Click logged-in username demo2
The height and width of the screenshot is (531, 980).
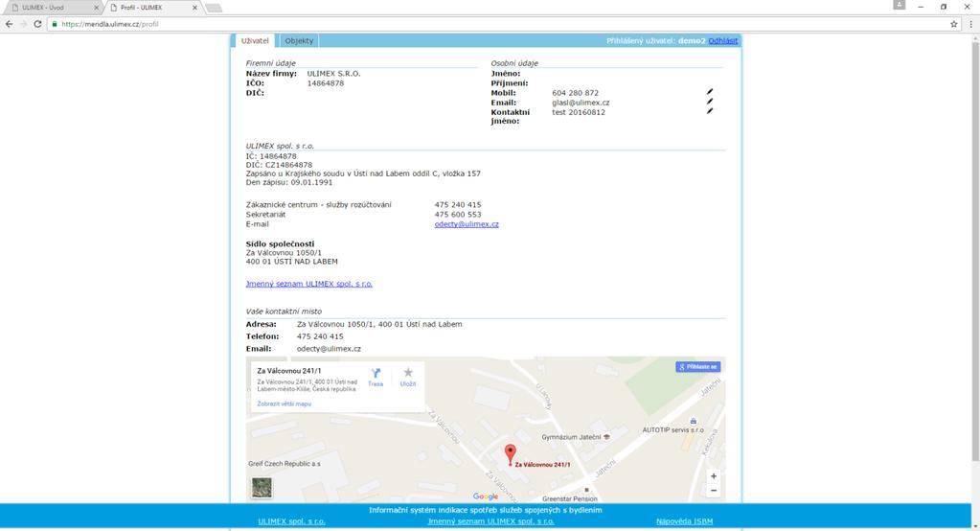click(x=692, y=40)
